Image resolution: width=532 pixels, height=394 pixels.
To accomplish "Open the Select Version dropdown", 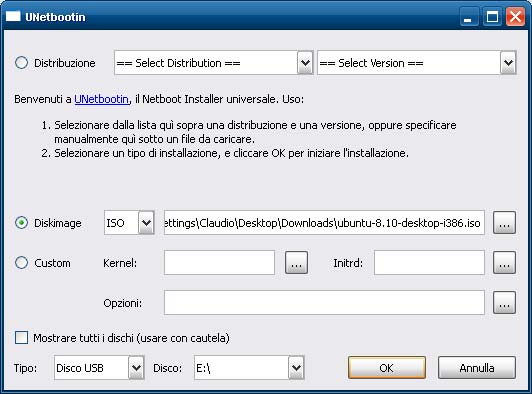I will [417, 63].
